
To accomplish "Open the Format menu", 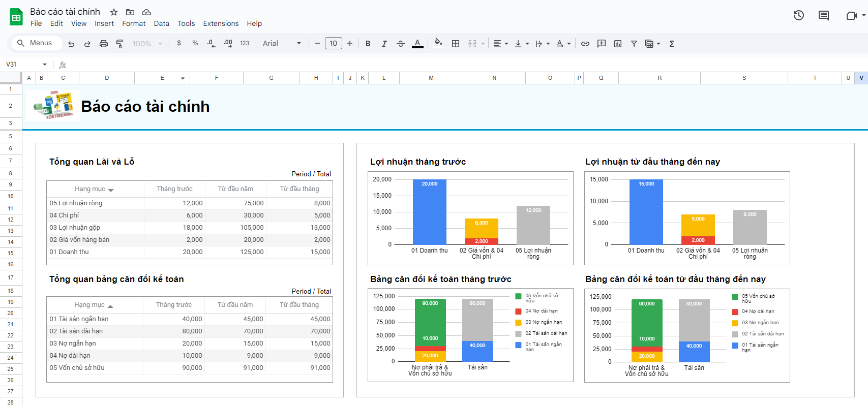I will [x=134, y=23].
